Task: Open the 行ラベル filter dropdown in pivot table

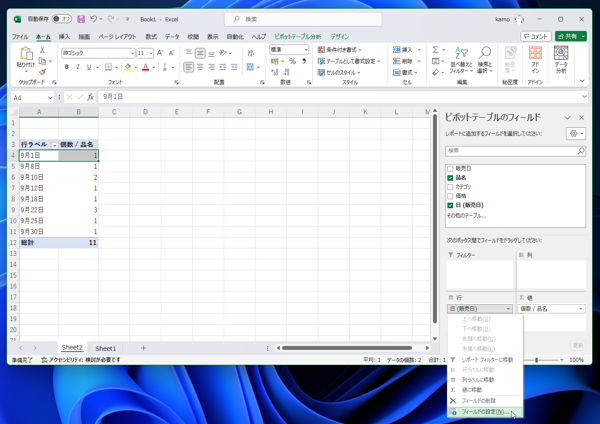Action: point(55,145)
